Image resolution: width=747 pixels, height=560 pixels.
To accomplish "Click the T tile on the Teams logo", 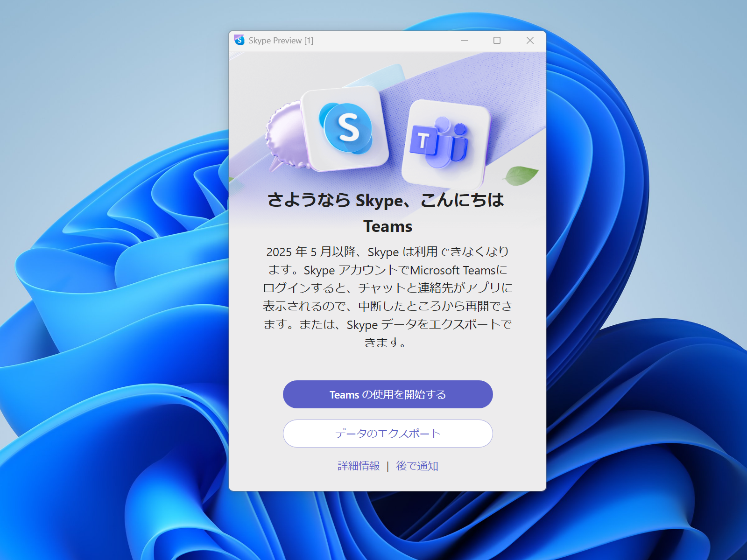I will [x=423, y=140].
